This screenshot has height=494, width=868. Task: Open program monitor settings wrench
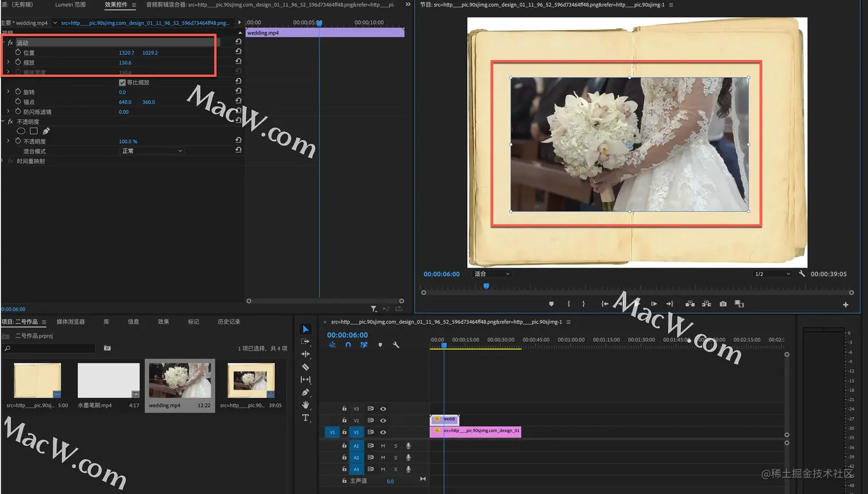pos(802,273)
